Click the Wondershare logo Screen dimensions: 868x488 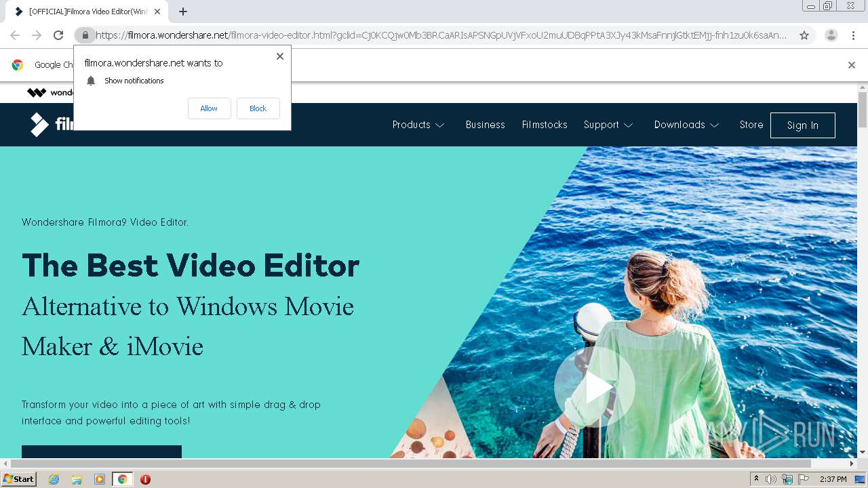pos(50,93)
